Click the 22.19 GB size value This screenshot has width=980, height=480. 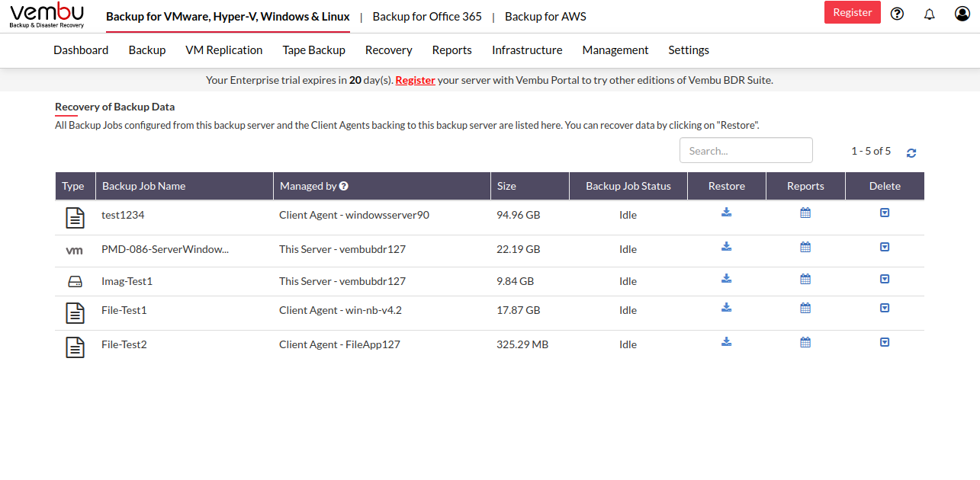[x=518, y=249]
